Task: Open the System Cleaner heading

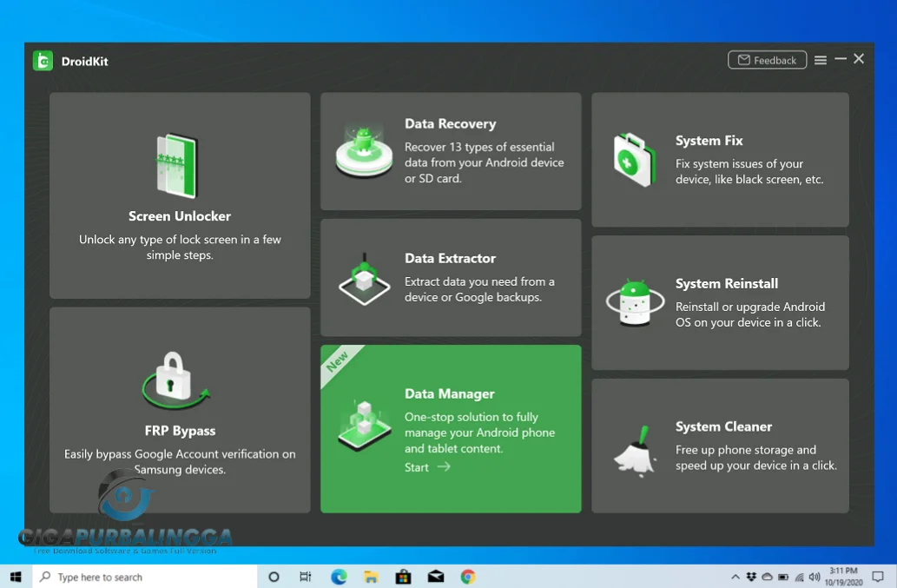Action: pos(723,426)
